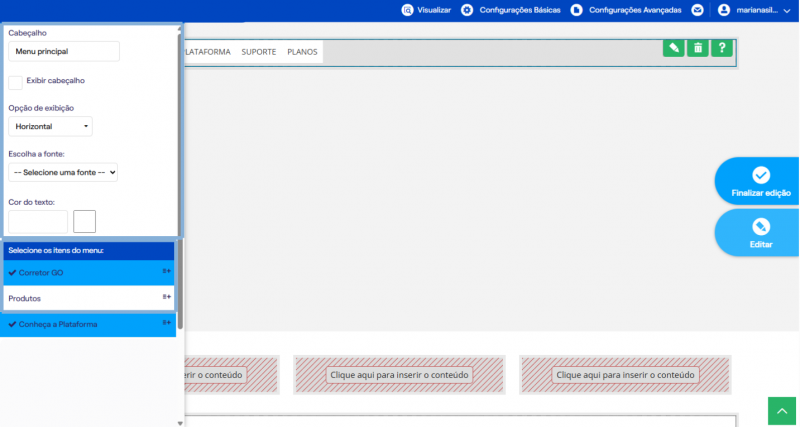800x427 pixels.
Task: Click the Cor do texto color swatch
Action: [x=85, y=221]
